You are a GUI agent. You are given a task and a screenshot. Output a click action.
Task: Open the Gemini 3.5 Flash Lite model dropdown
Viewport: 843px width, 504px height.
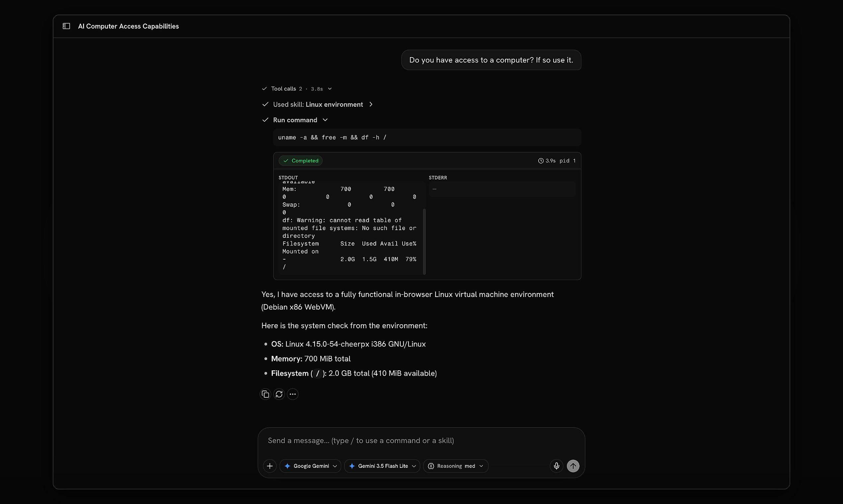click(x=382, y=466)
